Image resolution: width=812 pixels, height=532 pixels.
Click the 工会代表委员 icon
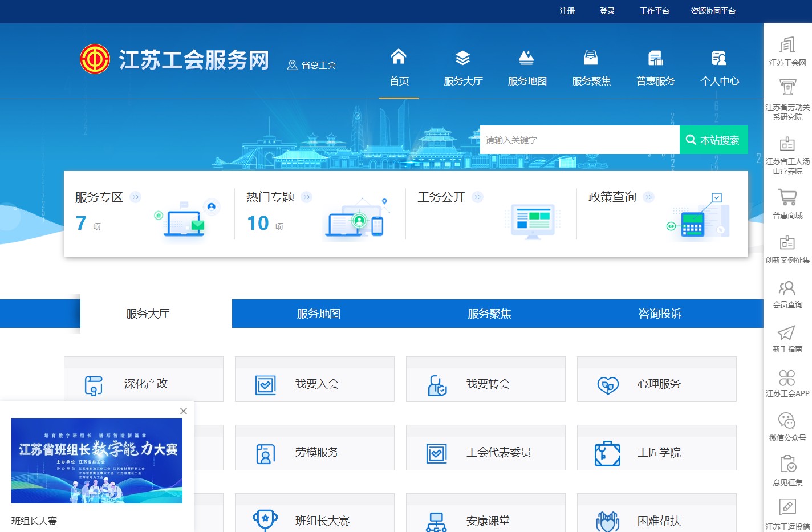436,454
